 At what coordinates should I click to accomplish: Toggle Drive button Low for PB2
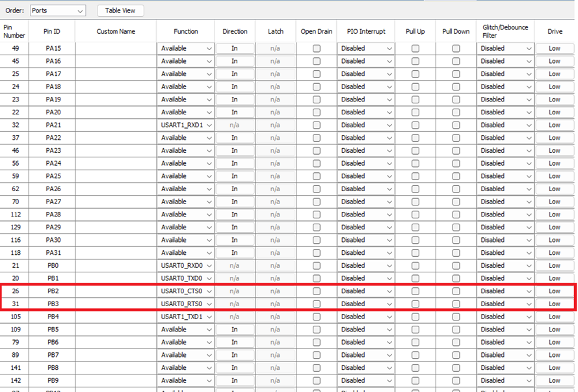[555, 291]
